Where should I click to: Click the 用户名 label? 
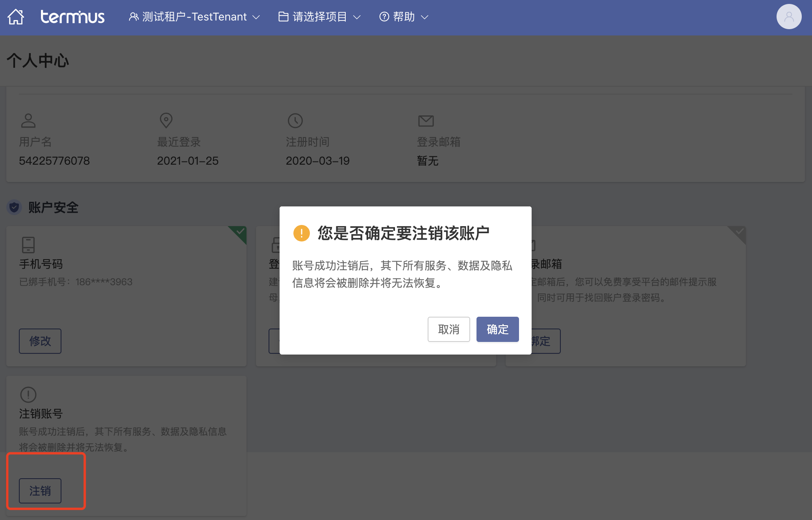click(35, 142)
